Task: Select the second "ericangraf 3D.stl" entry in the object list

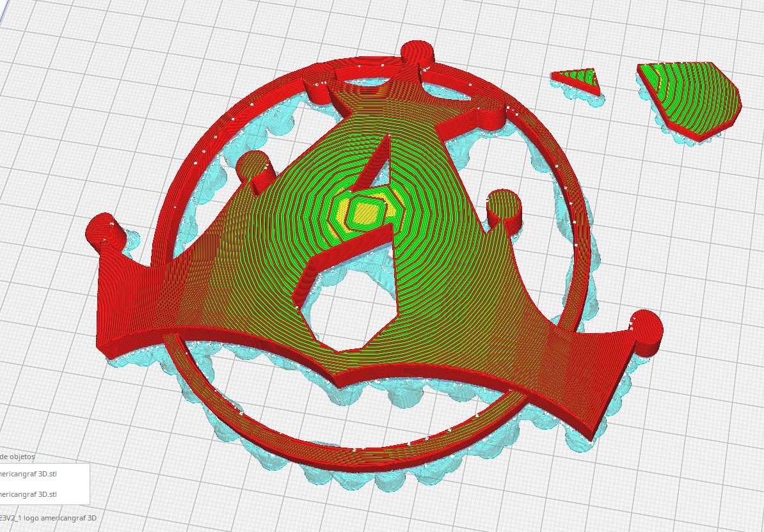Action: pyautogui.click(x=28, y=494)
